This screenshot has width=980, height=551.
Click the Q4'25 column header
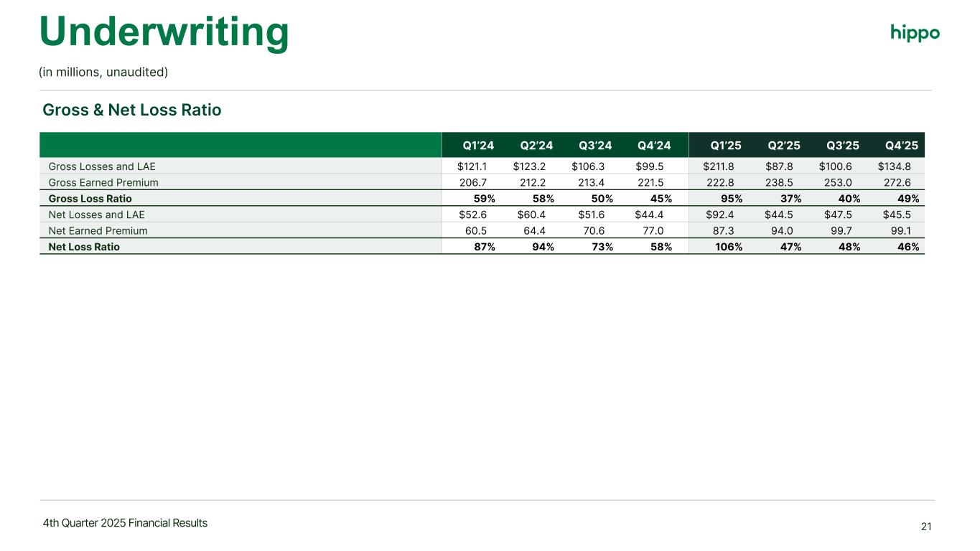point(902,146)
